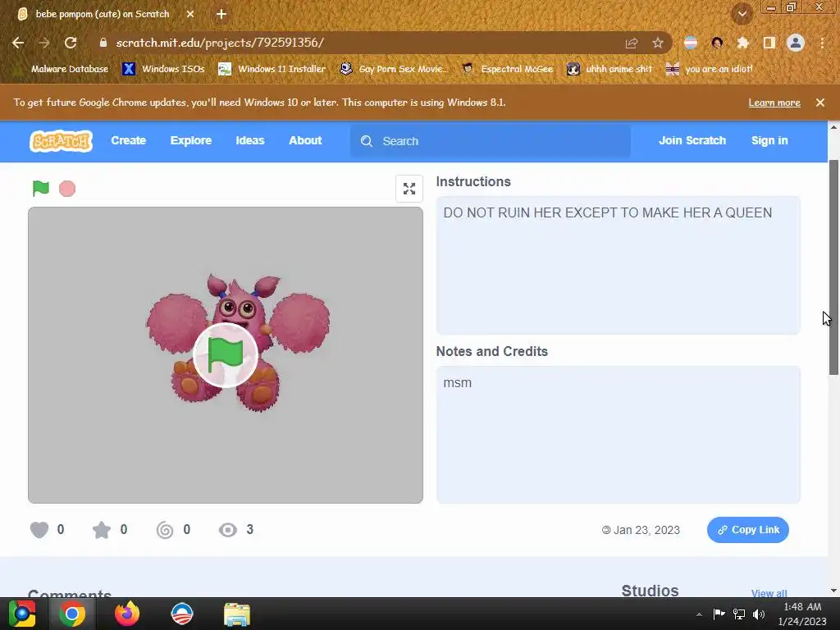840x630 pixels.
Task: Click the address bar URL
Action: 220,43
